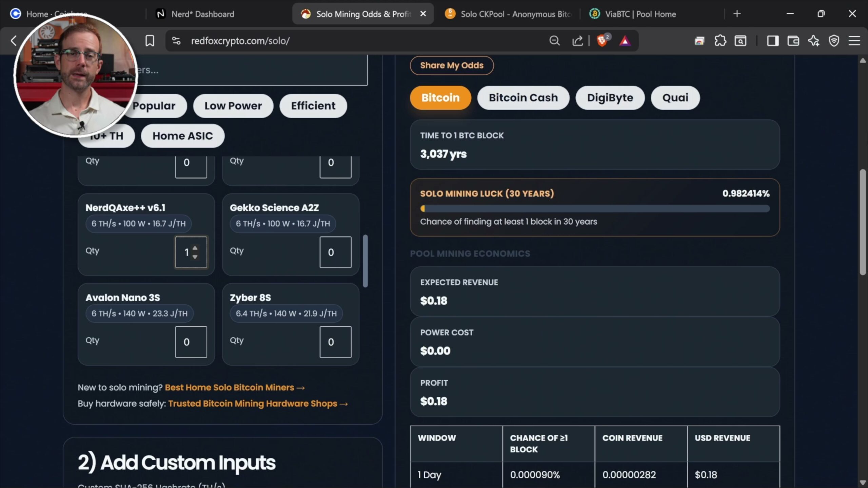Click the page vertical scrollbar thumb

tap(863, 222)
